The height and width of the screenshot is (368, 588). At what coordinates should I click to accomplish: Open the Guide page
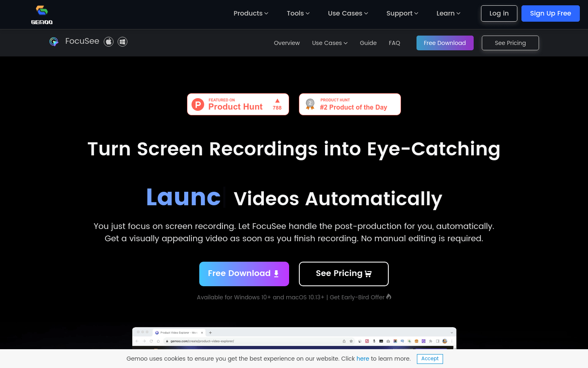[x=368, y=43]
